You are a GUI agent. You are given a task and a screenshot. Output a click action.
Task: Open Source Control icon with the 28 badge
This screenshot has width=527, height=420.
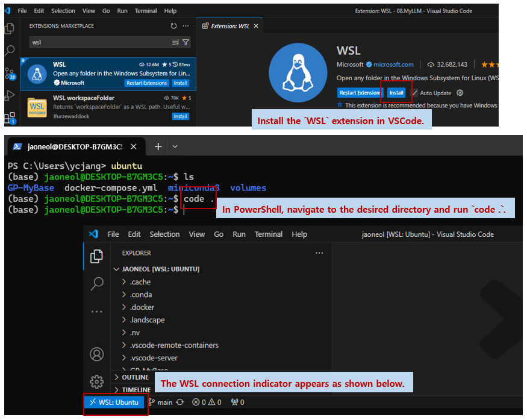coord(10,73)
